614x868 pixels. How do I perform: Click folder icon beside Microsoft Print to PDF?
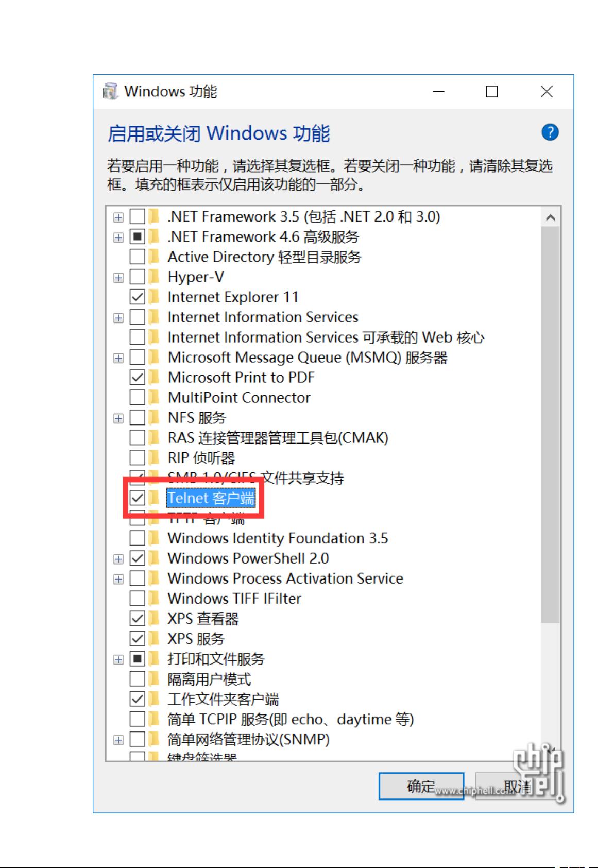point(153,378)
